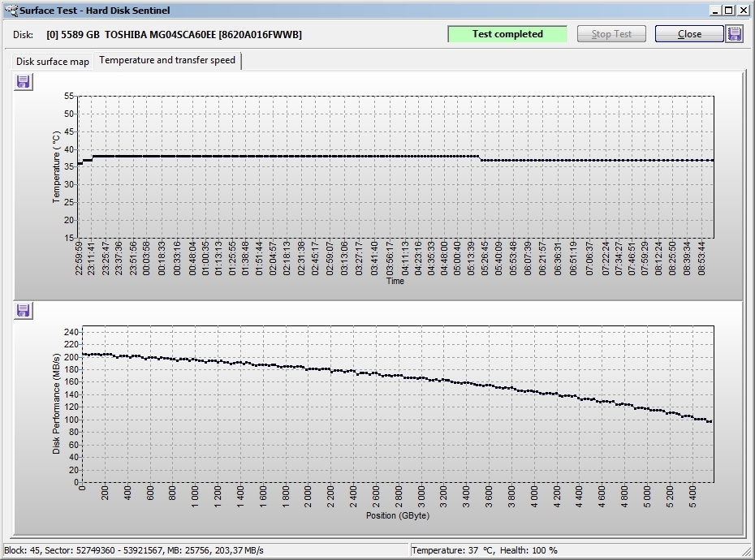Click the green Test completed status bar
The width and height of the screenshot is (755, 560).
[507, 34]
